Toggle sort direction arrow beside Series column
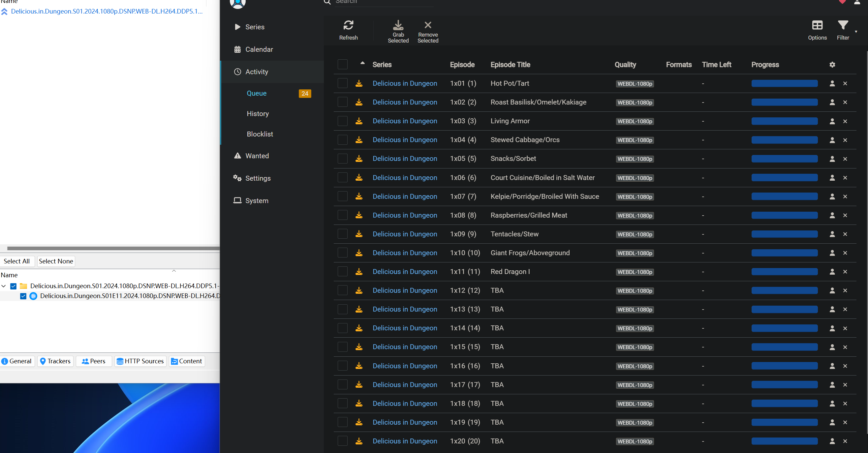Viewport: 868px width, 453px height. click(362, 63)
